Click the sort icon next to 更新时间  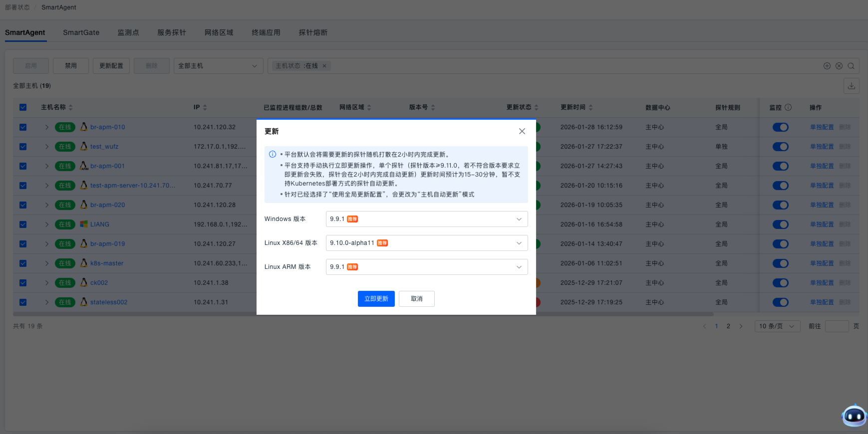[x=590, y=107]
